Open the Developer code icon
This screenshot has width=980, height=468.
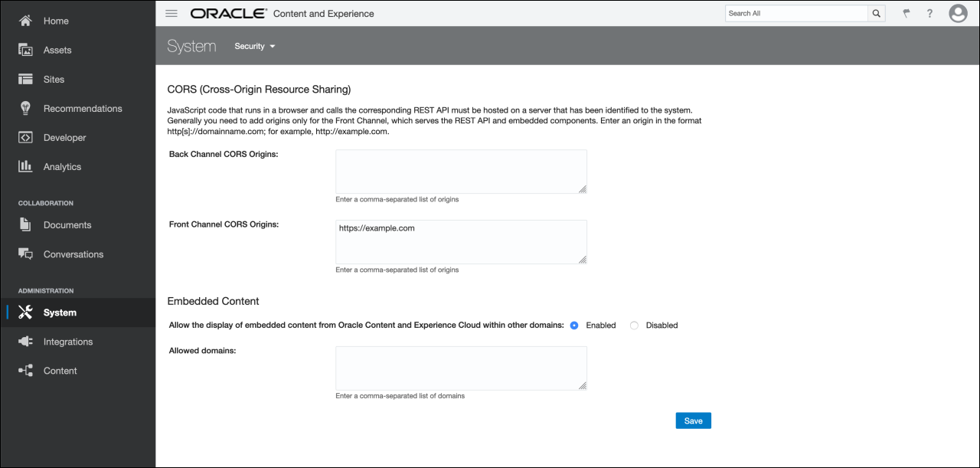tap(25, 137)
